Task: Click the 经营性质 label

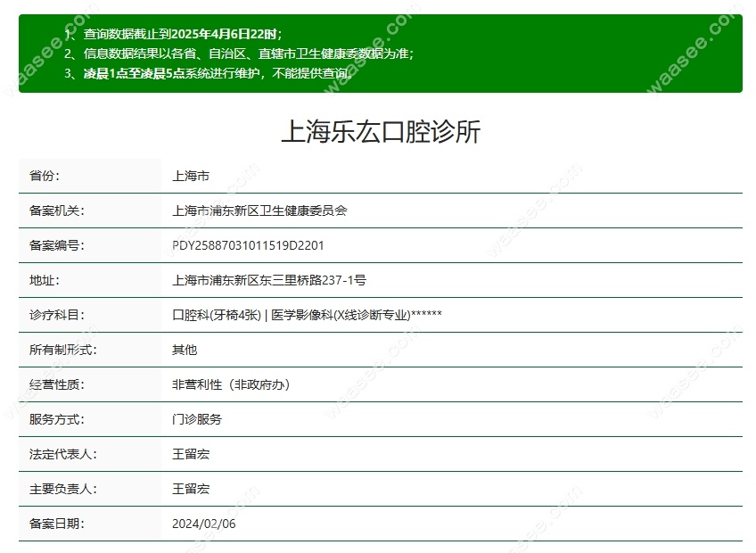Action: point(57,384)
